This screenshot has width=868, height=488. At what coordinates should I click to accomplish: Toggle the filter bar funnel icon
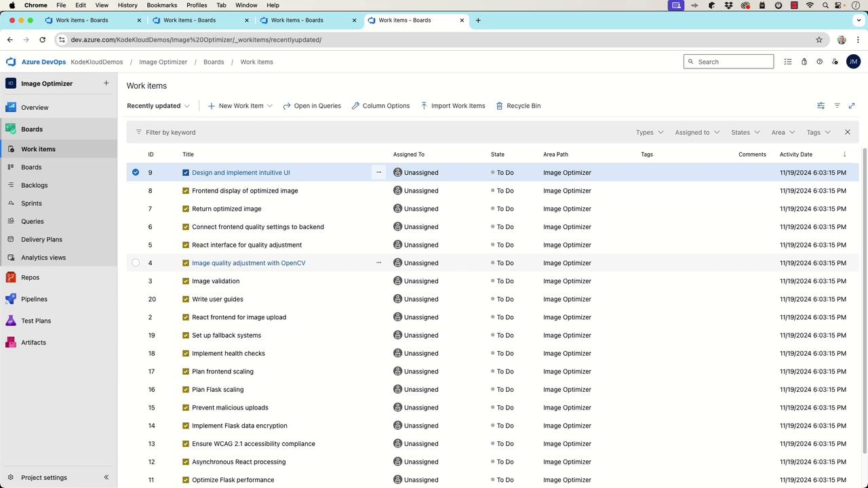837,106
